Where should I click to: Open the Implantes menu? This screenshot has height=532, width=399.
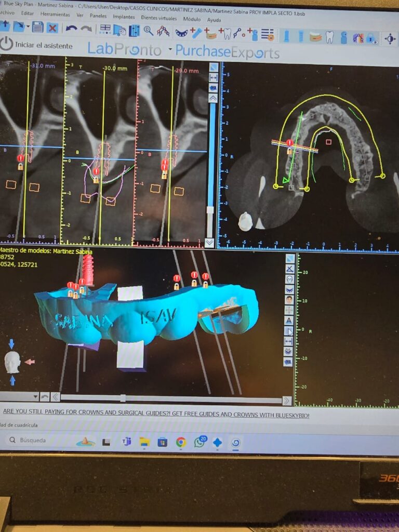click(x=124, y=16)
